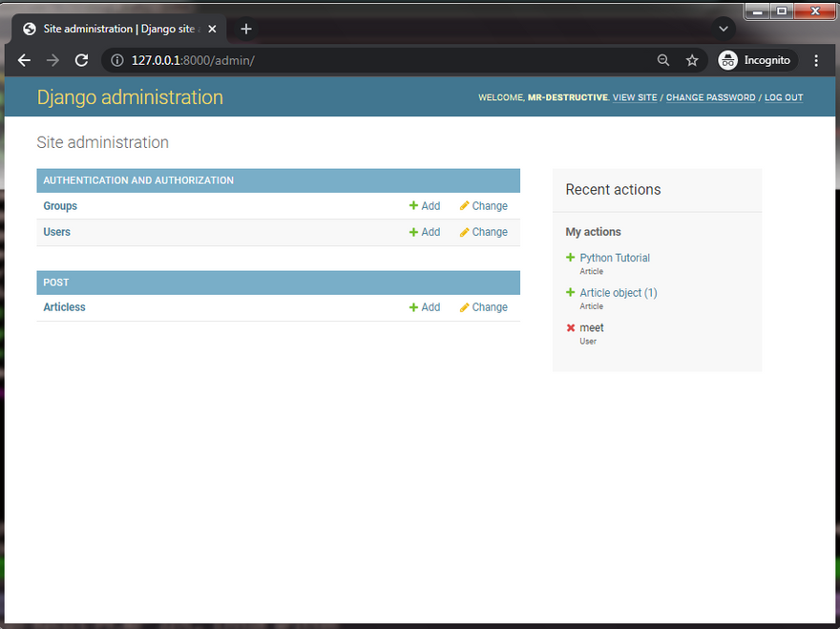Viewport: 840px width, 629px height.
Task: Add a new Group
Action: pos(425,206)
